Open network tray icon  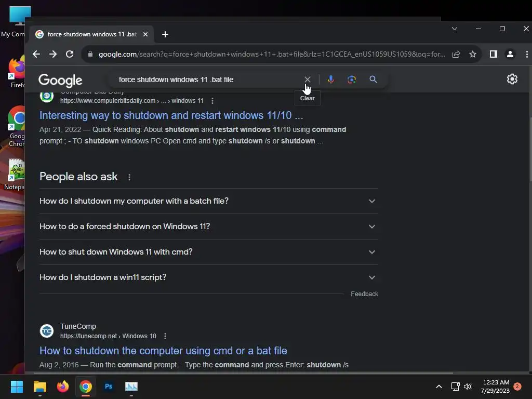[x=455, y=387]
